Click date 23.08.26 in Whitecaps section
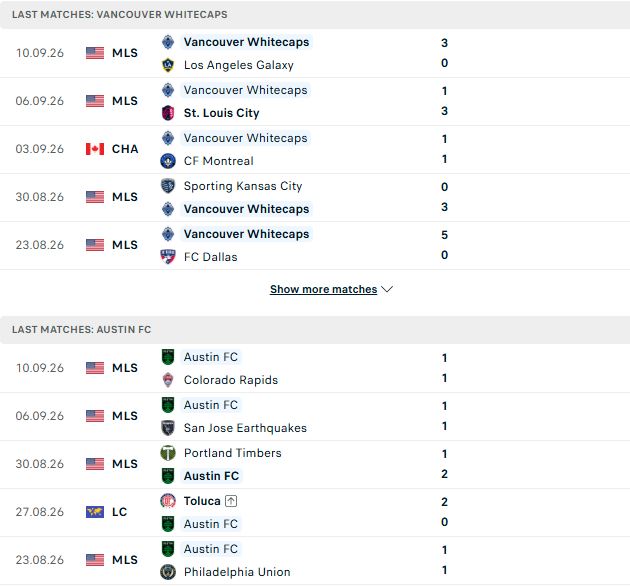The height and width of the screenshot is (586, 630). click(40, 245)
